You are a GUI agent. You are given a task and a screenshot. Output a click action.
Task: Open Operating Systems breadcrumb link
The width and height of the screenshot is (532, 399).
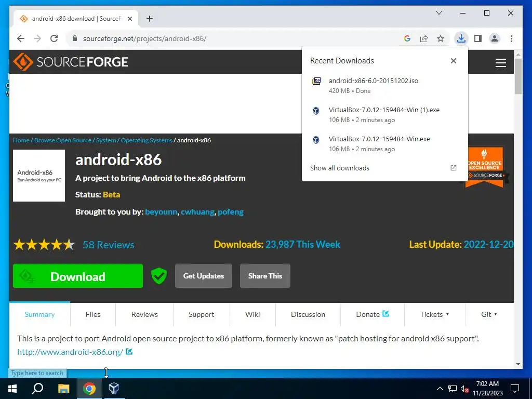point(147,140)
